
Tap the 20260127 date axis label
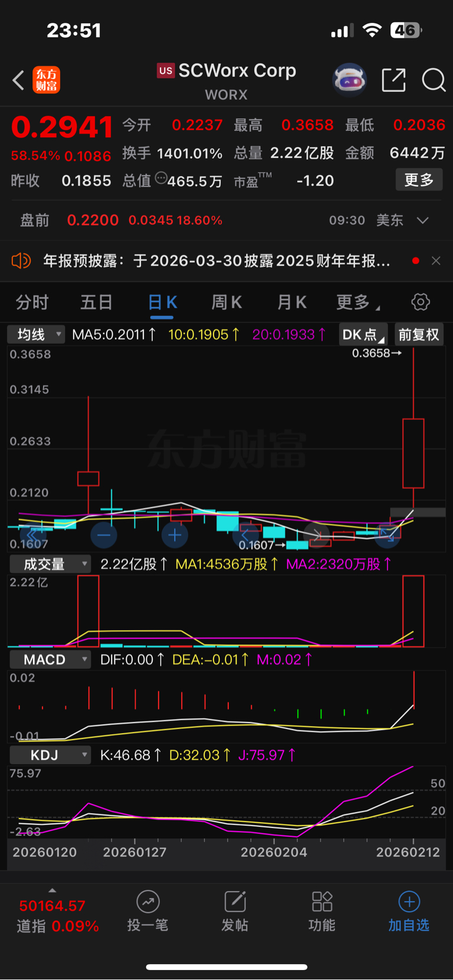pos(134,852)
